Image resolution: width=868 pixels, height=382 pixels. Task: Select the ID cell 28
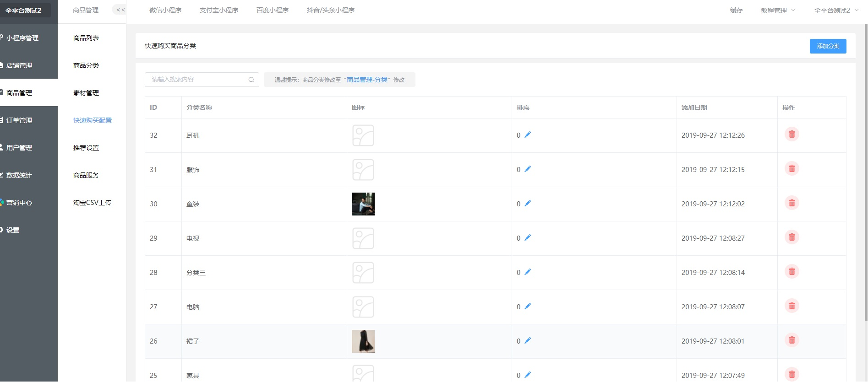(153, 273)
